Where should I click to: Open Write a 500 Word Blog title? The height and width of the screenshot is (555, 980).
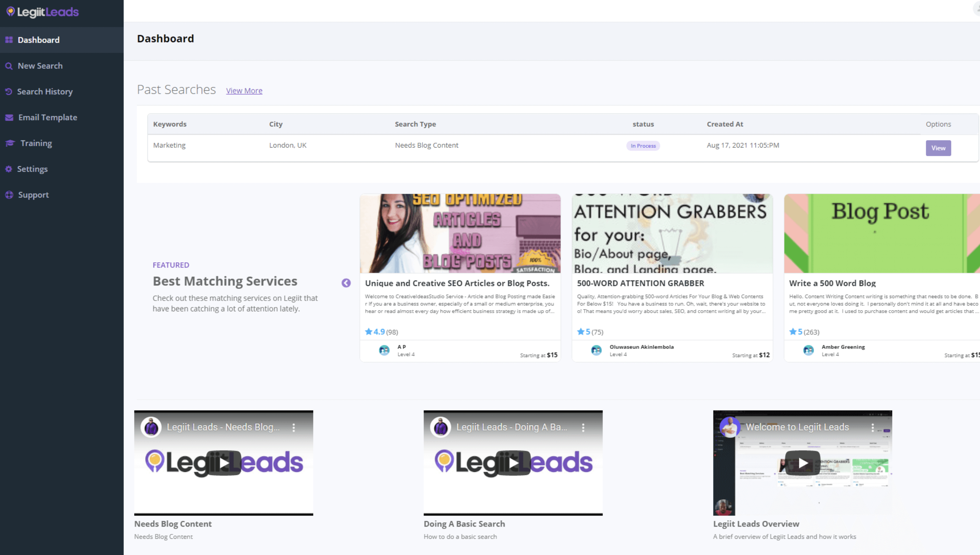coord(832,283)
